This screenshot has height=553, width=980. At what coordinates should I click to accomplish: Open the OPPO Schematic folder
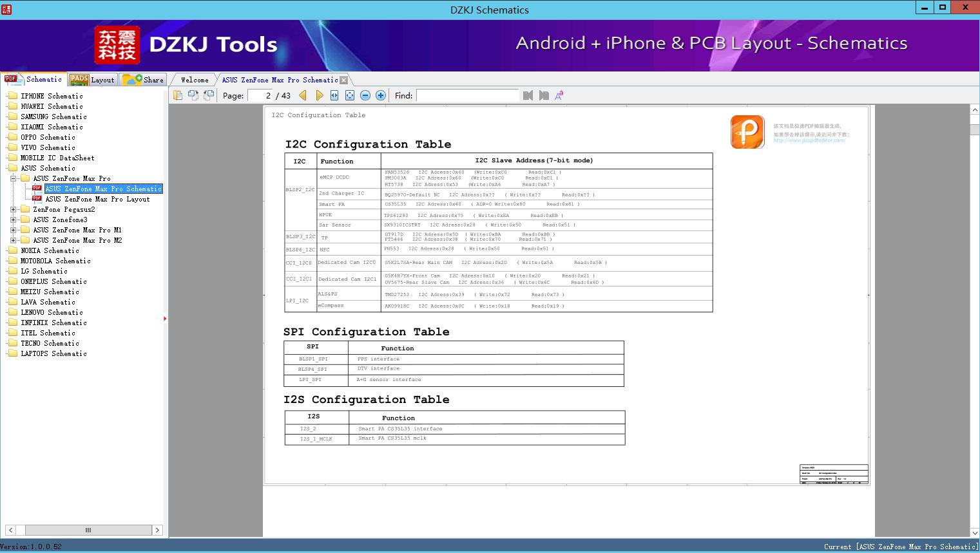tap(48, 137)
